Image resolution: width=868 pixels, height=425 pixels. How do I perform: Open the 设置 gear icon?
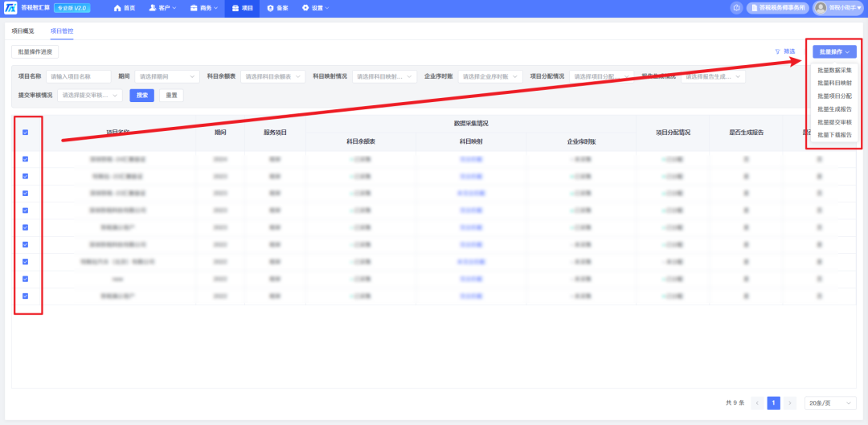pos(305,8)
